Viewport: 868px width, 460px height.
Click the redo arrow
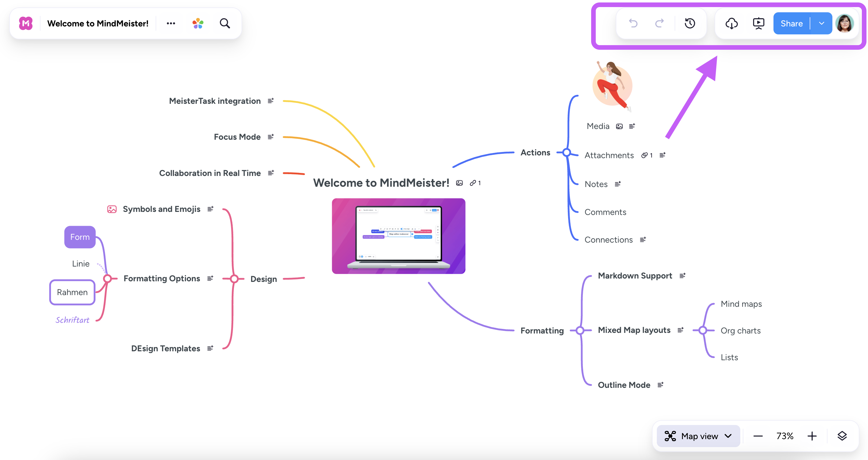(x=659, y=23)
